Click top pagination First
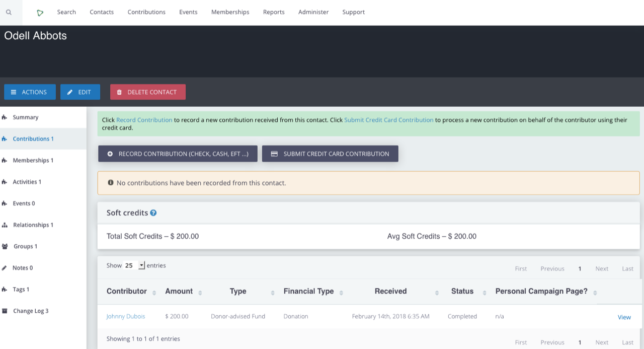This screenshot has width=644, height=349. click(521, 269)
